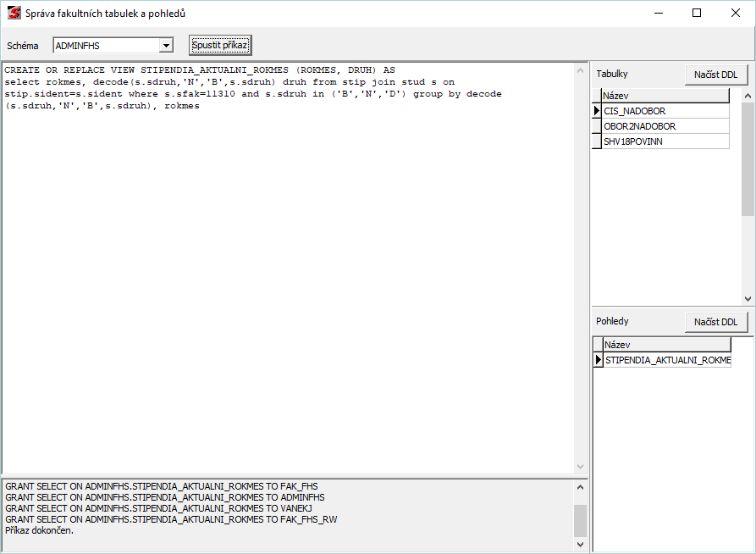Load DDL for the Tabulky section
Image resolution: width=756 pixels, height=554 pixels.
coord(715,75)
